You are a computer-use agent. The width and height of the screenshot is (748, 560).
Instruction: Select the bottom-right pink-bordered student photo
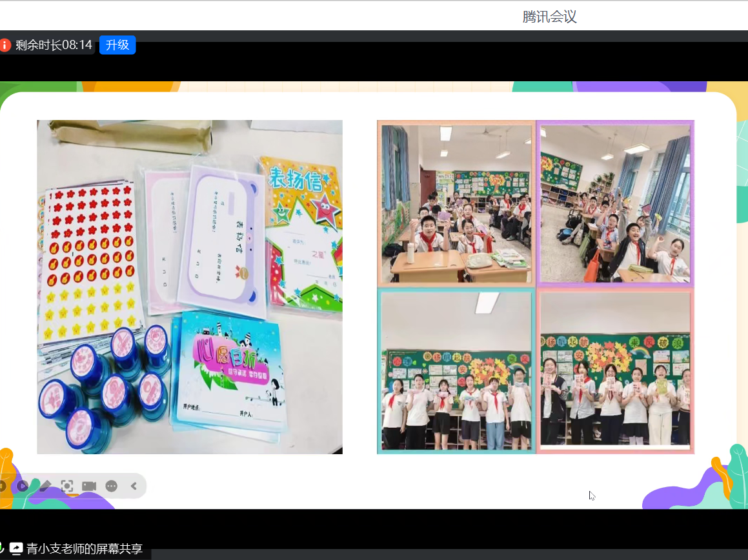(615, 371)
